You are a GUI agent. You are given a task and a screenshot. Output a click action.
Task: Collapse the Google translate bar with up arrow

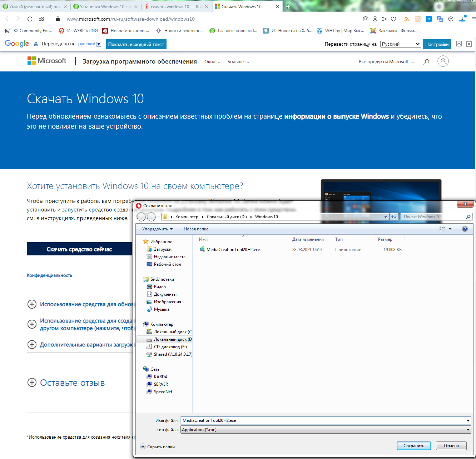tap(459, 44)
